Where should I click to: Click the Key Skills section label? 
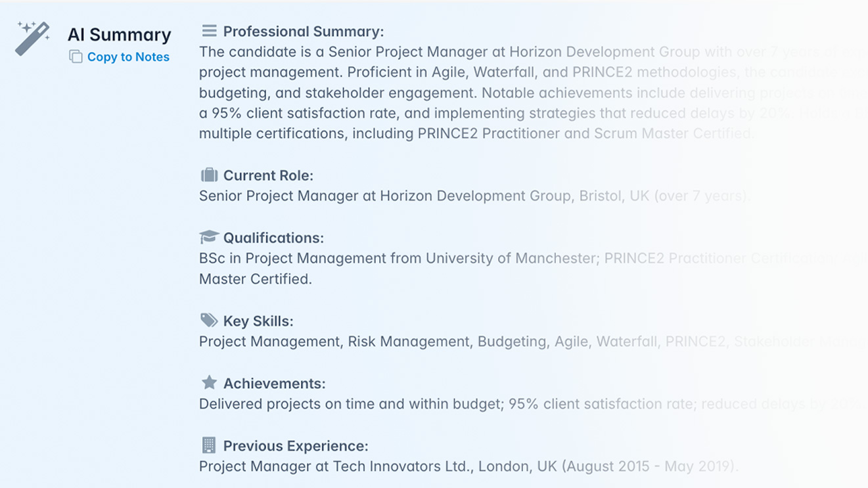coord(258,321)
